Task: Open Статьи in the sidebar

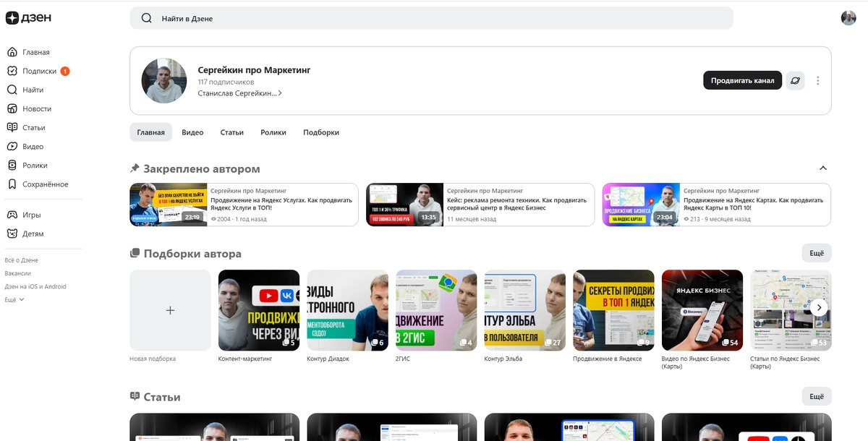Action: click(26, 127)
